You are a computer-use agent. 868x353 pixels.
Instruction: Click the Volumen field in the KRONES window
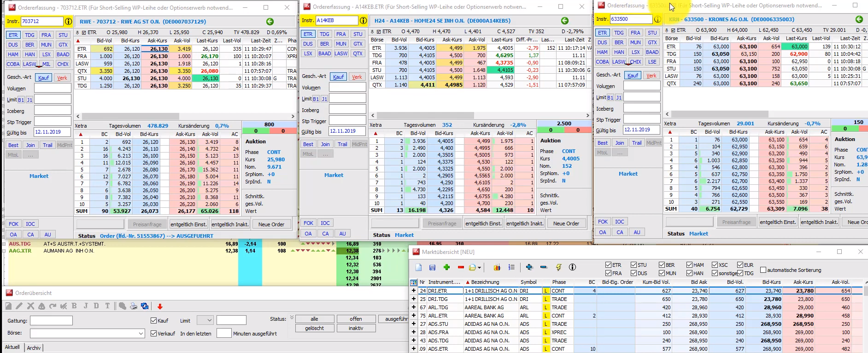[642, 86]
